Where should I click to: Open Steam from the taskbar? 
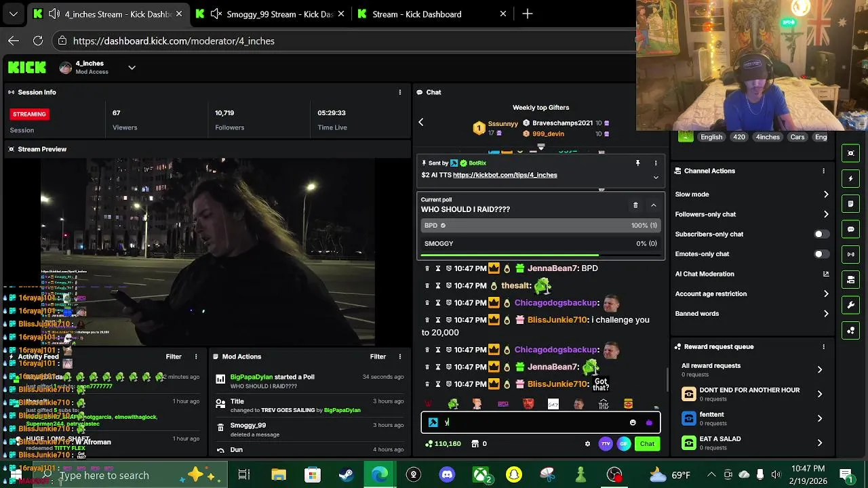click(346, 475)
